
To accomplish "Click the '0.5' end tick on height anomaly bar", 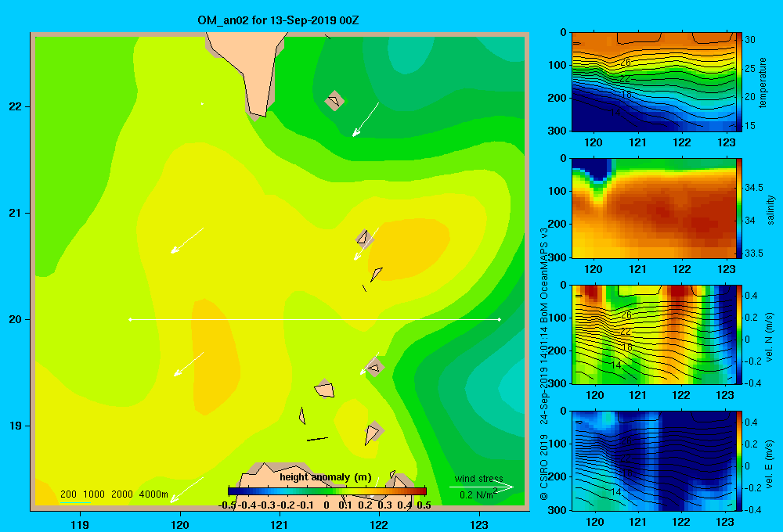I will [424, 505].
